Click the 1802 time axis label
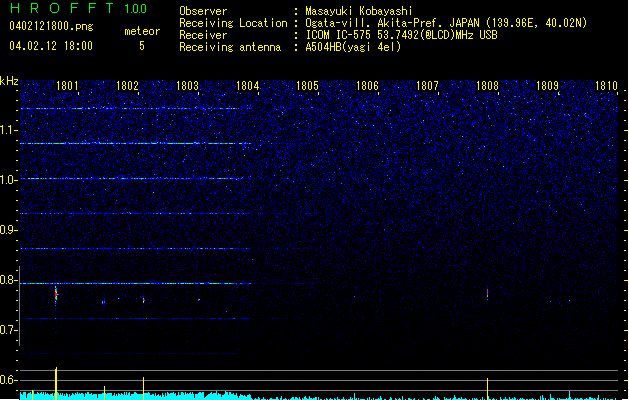The image size is (629, 400). pos(127,86)
